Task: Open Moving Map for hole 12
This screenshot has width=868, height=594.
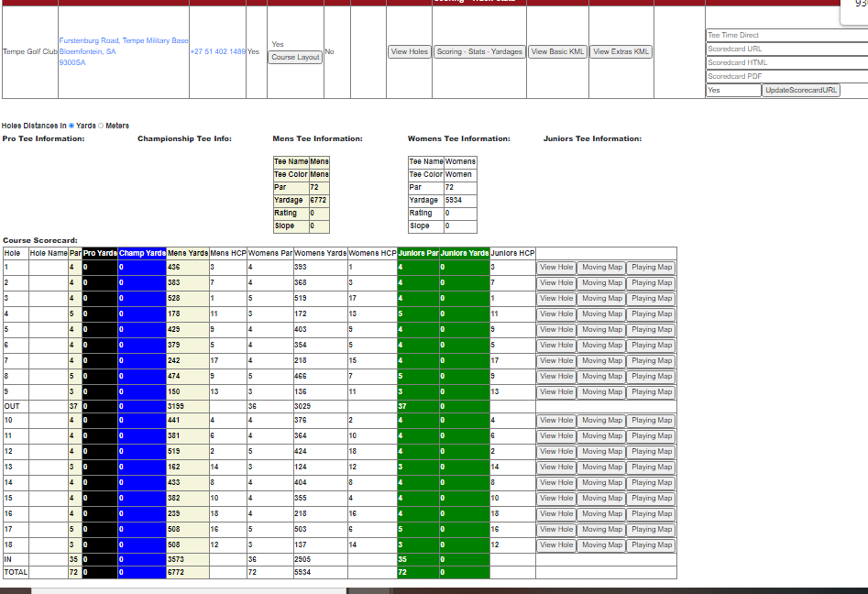Action: pyautogui.click(x=601, y=451)
